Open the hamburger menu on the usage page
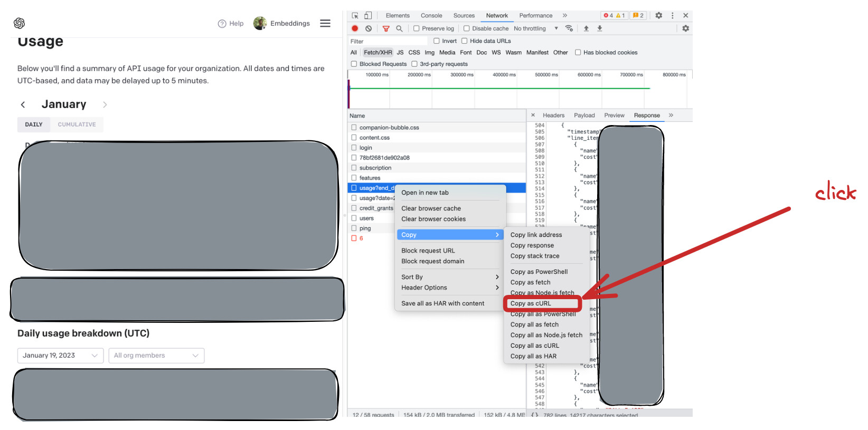 click(325, 23)
